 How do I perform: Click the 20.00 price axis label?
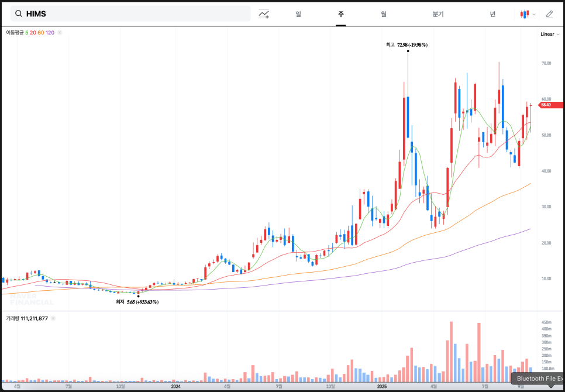pos(546,243)
